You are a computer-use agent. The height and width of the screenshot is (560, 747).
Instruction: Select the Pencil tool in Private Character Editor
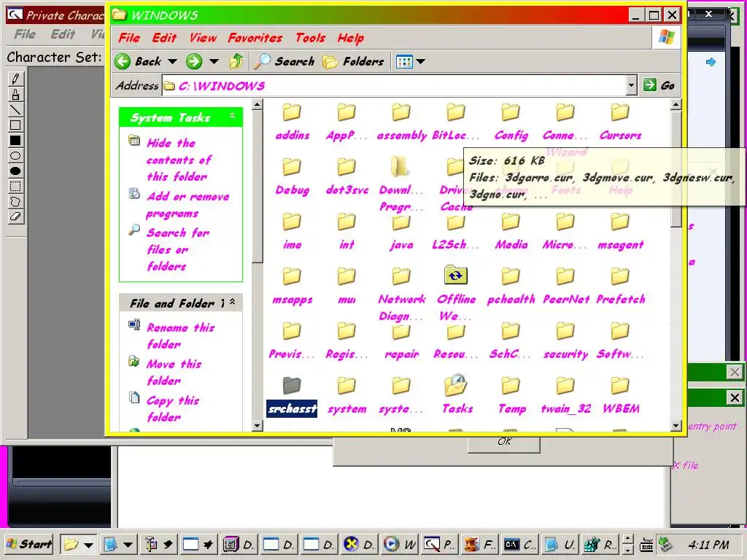pyautogui.click(x=15, y=79)
